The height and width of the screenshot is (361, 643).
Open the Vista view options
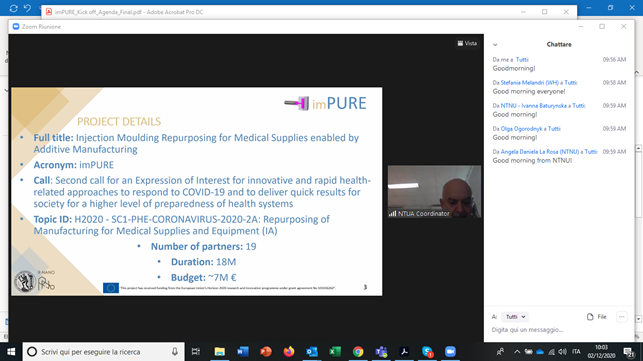pyautogui.click(x=467, y=43)
